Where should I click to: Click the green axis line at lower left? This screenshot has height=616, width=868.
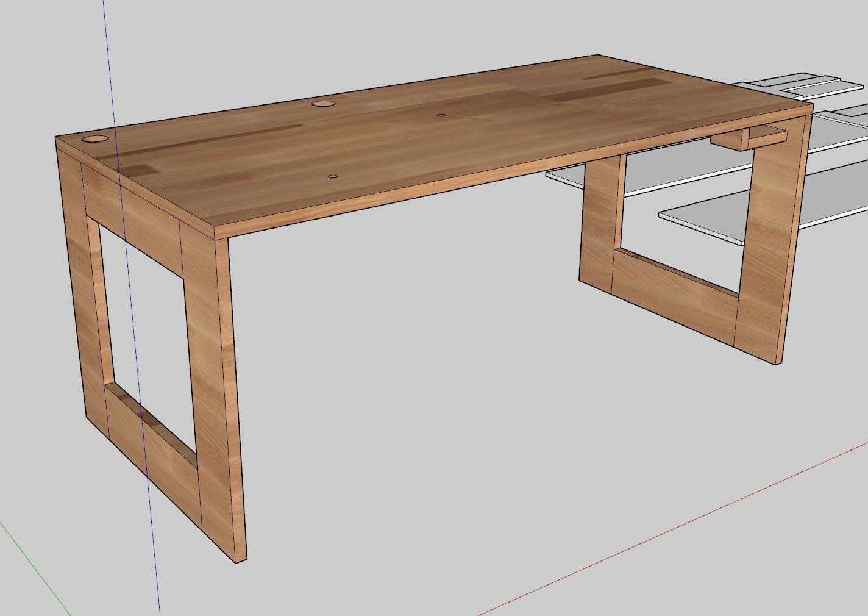(35, 568)
